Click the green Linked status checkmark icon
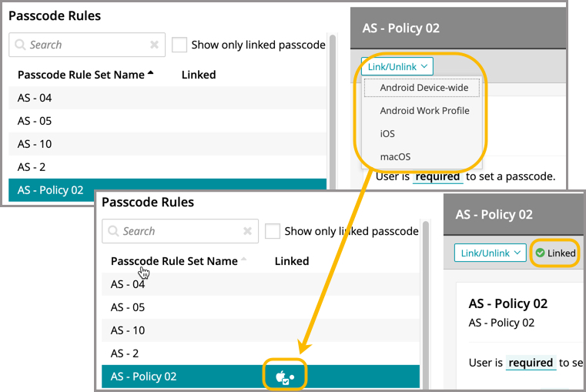The image size is (586, 392). point(540,253)
